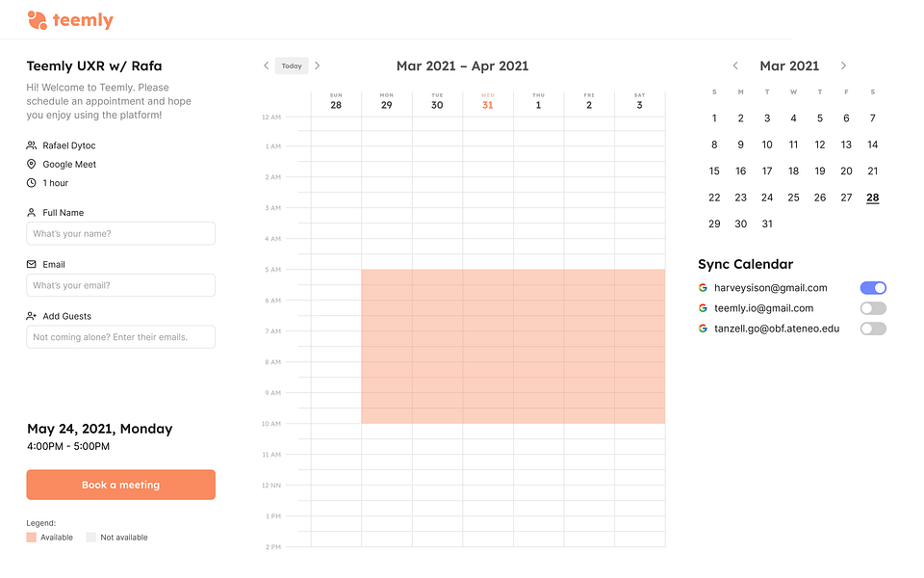
Task: Pick March 10 in the mini calendar
Action: click(767, 144)
